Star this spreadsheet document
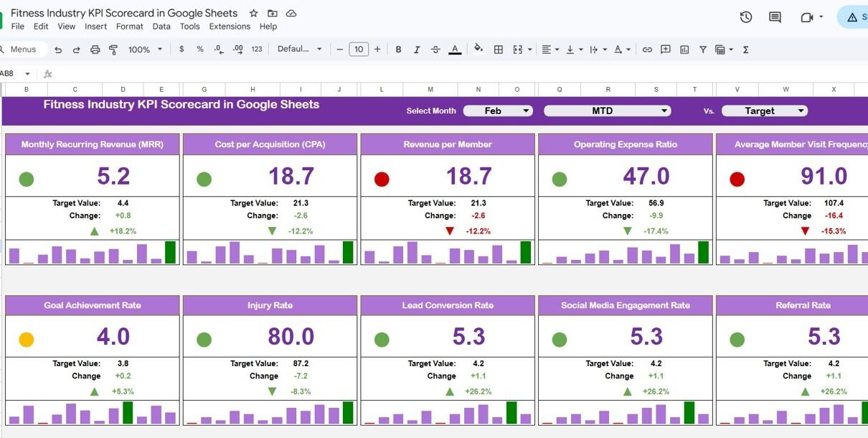Screen dimensions: 868x438 click(x=253, y=14)
